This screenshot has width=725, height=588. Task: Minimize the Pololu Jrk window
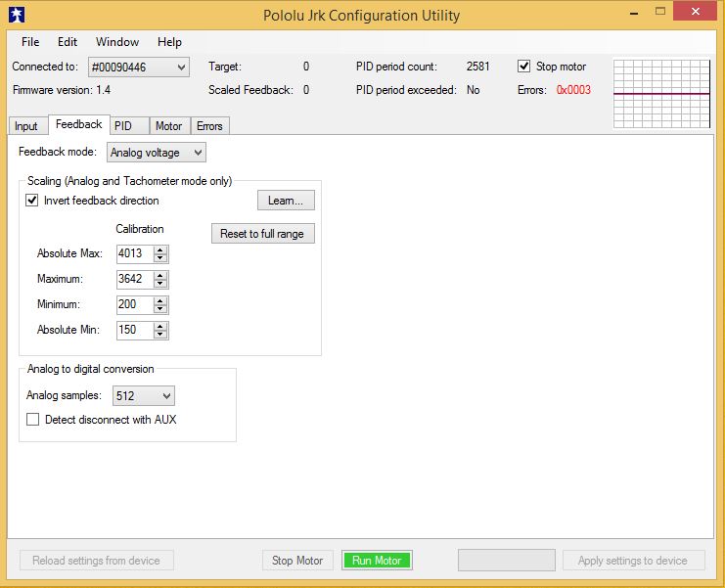pos(634,12)
